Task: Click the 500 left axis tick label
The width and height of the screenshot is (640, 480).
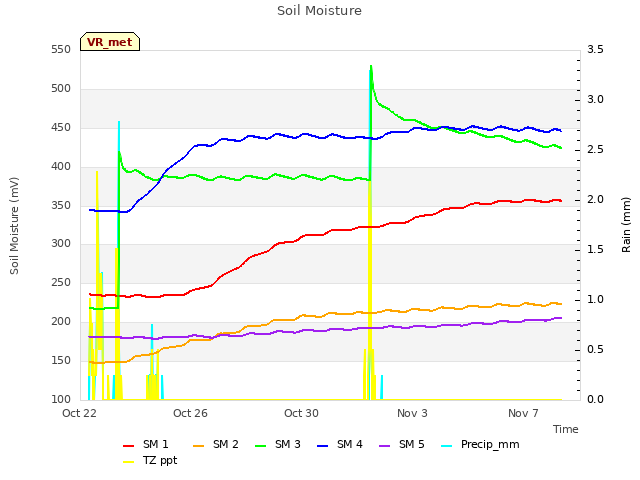Action: [x=61, y=89]
